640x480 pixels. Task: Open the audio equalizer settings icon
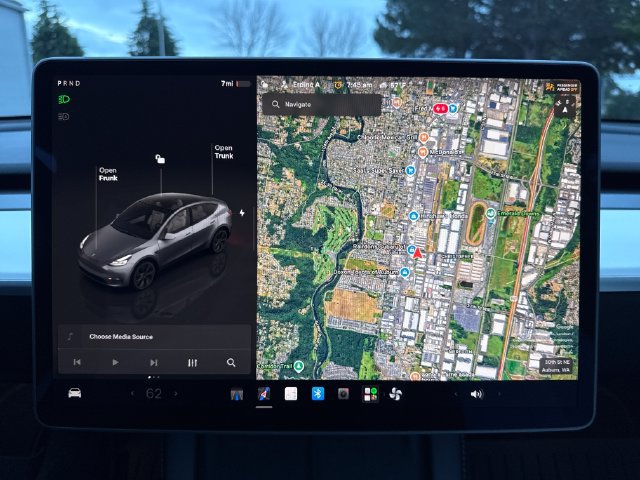click(192, 362)
